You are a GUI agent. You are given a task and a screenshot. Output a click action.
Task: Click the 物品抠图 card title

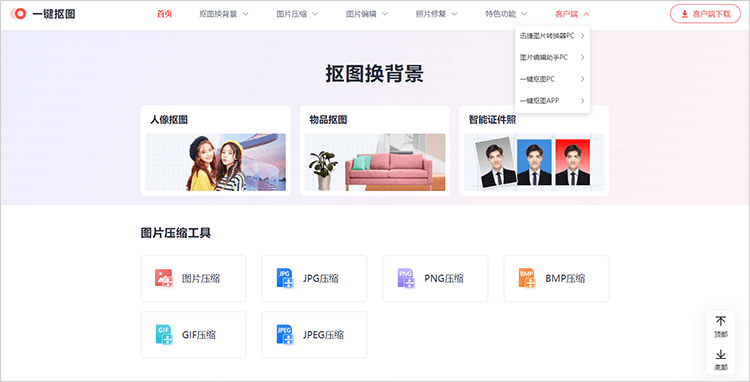point(328,120)
